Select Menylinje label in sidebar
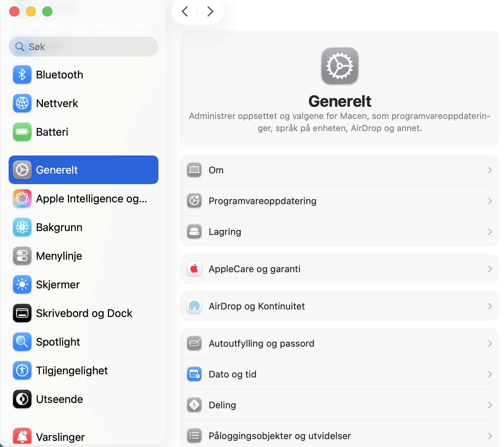This screenshot has height=447, width=504. coord(59,256)
